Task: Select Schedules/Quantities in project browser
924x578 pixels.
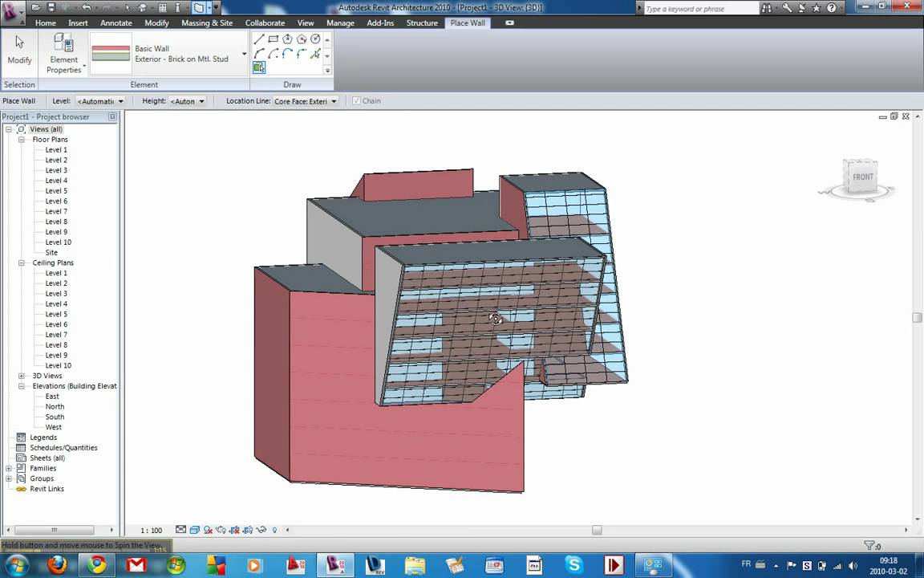Action: click(x=63, y=448)
